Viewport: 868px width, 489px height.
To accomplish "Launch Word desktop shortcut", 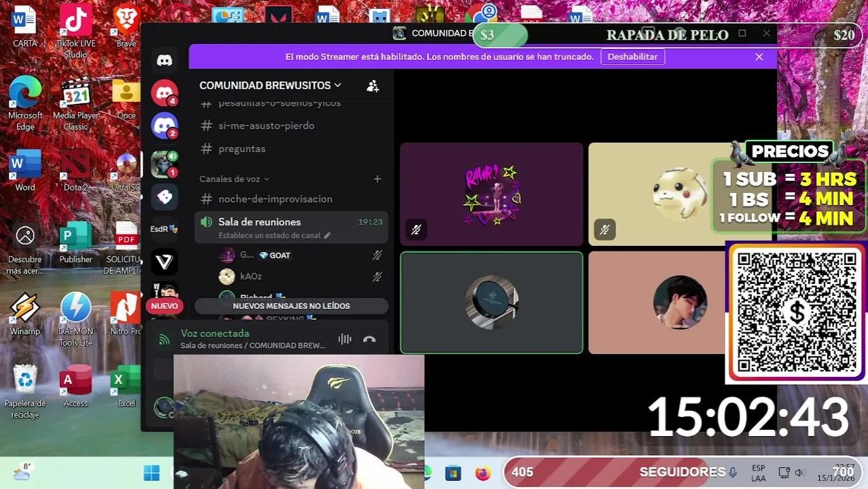I will [25, 170].
